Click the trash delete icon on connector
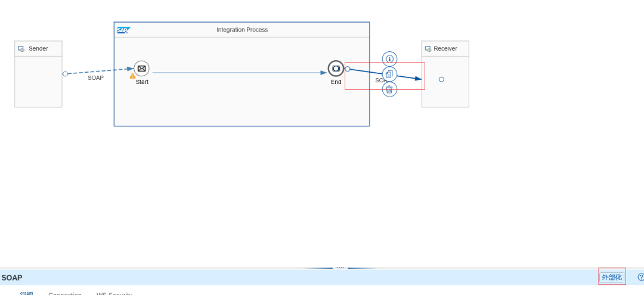This screenshot has width=644, height=295. [x=389, y=89]
